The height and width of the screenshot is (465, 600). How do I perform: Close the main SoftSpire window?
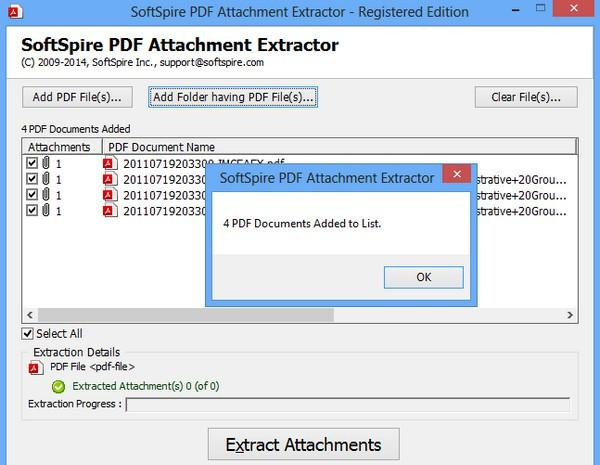[574, 8]
